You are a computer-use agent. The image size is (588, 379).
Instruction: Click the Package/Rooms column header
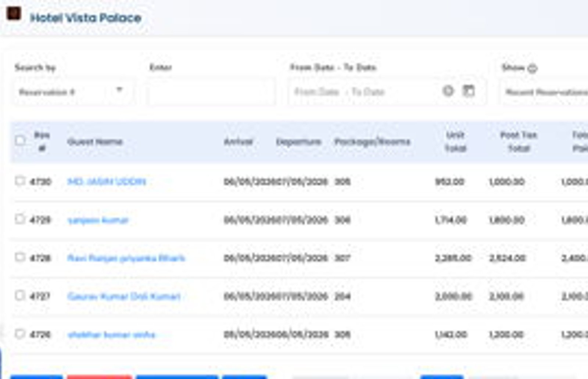tap(372, 142)
